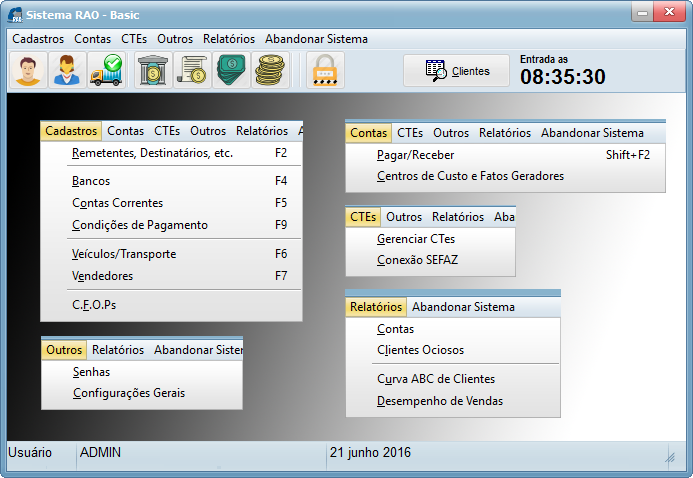The width and height of the screenshot is (693, 478).
Task: Close the Sistema RAO window
Action: tap(670, 12)
